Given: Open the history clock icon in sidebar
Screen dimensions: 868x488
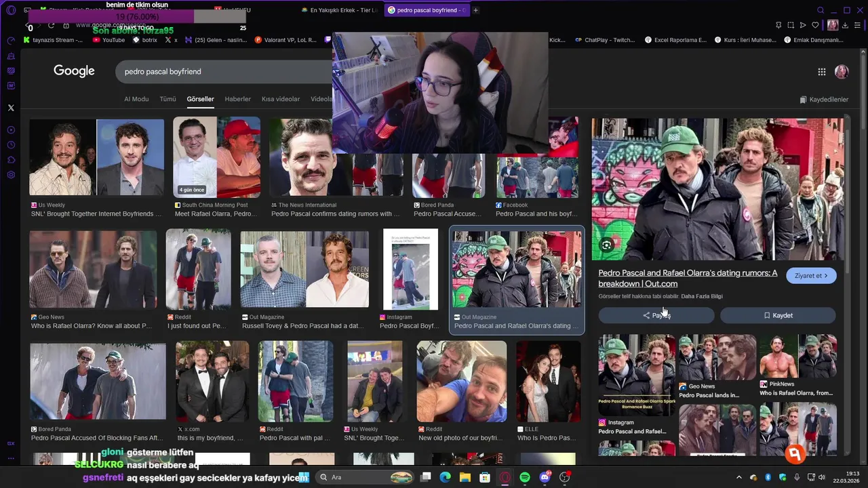Looking at the screenshot, I should click(11, 145).
